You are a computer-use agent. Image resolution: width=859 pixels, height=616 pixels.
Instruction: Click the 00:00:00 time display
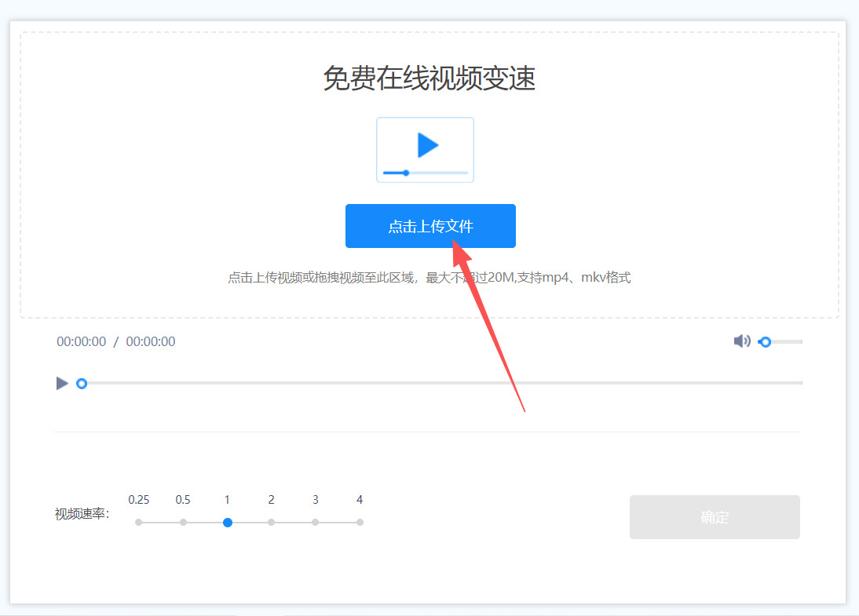tap(81, 341)
